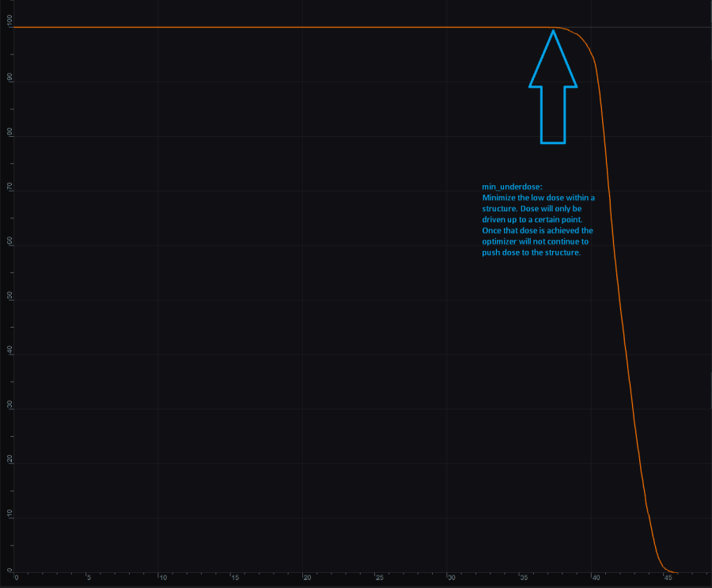Viewport: 712px width, 588px height.
Task: Pick the 35 label on horizontal axis
Action: [x=524, y=578]
